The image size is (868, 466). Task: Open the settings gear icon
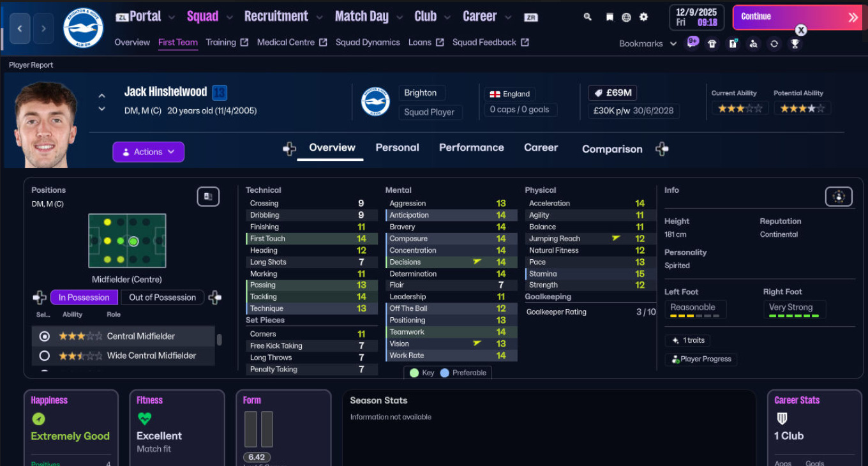pyautogui.click(x=643, y=17)
